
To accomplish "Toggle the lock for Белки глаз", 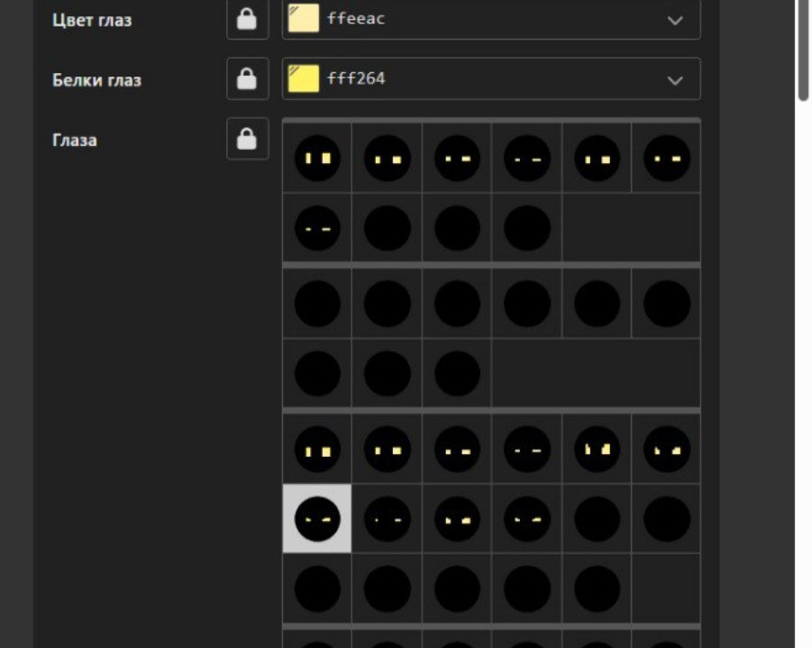I will pos(248,78).
